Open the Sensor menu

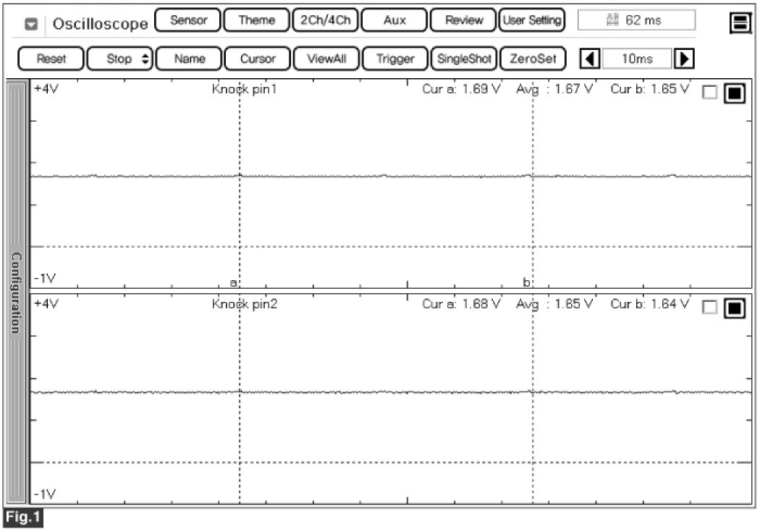(x=187, y=20)
